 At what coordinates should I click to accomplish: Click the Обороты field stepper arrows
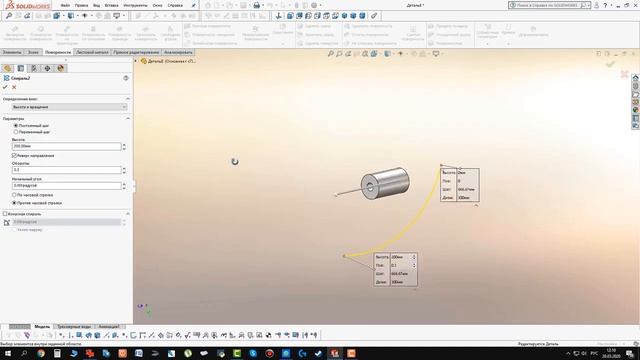click(124, 170)
